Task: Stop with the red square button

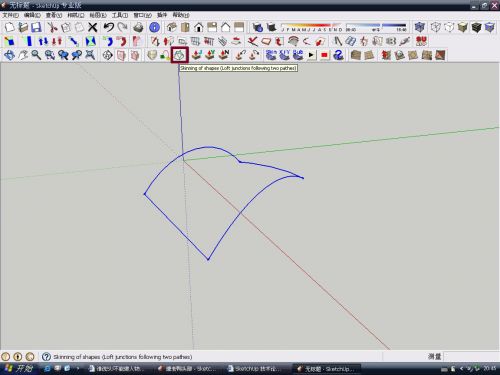Action: [324, 55]
